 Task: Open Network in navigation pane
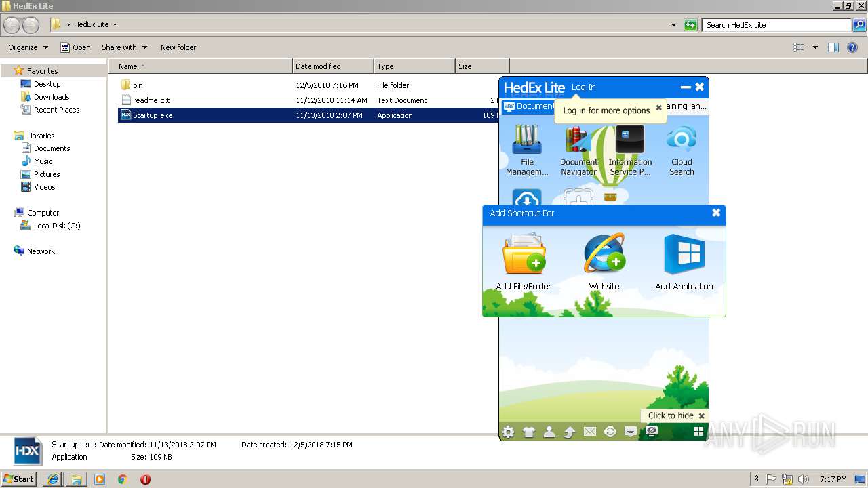click(x=41, y=251)
